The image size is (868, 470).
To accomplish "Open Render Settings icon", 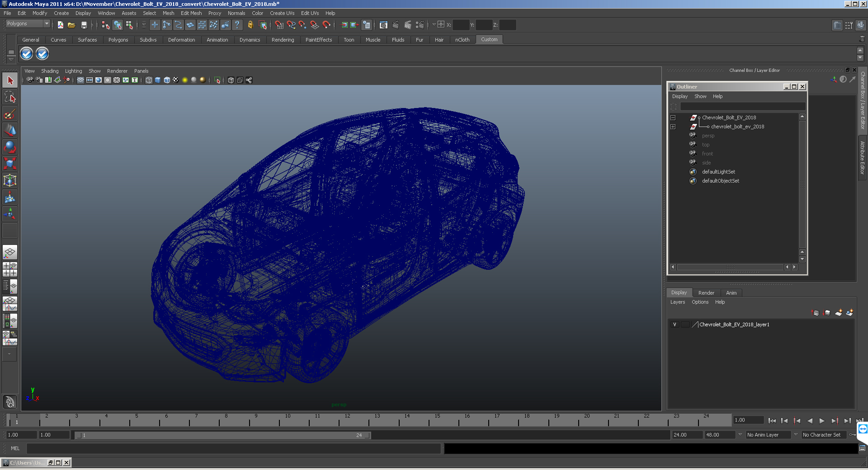I will pyautogui.click(x=420, y=25).
